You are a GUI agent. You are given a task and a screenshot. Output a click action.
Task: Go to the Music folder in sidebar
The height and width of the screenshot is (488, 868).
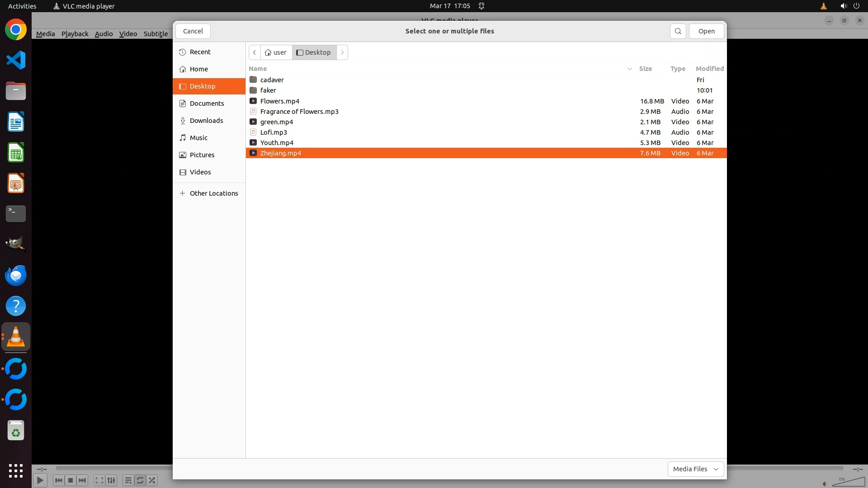(198, 138)
